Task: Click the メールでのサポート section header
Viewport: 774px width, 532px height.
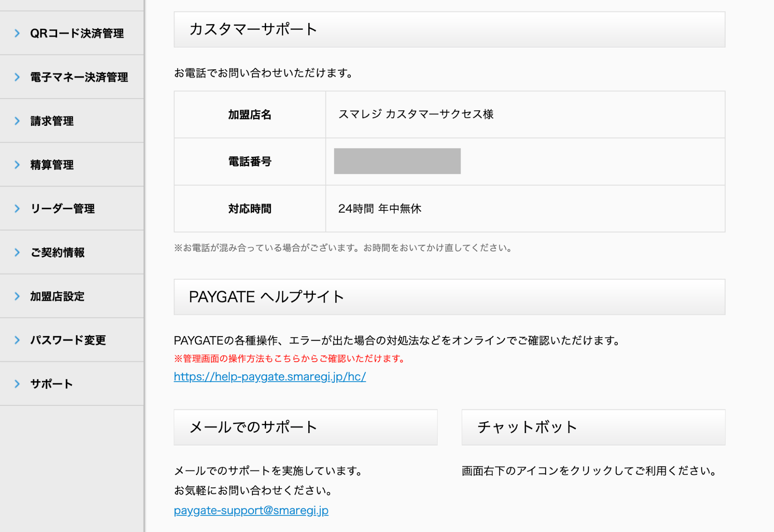Action: [306, 427]
